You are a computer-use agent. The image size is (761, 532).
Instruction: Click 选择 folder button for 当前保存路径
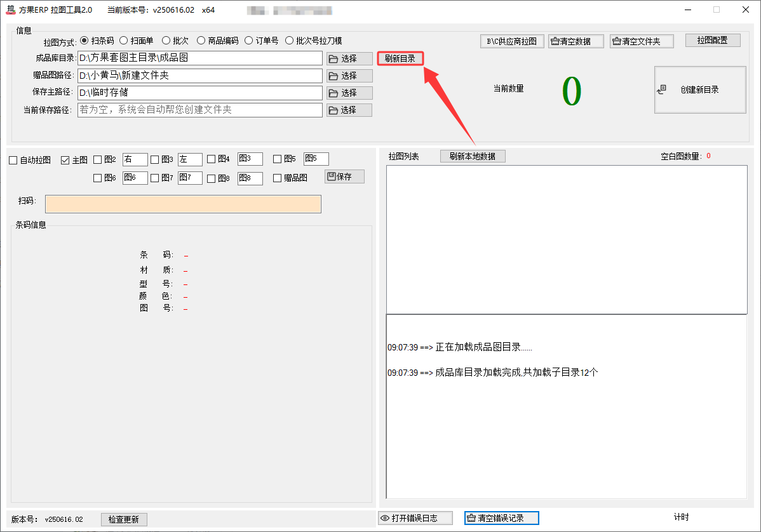coord(349,110)
